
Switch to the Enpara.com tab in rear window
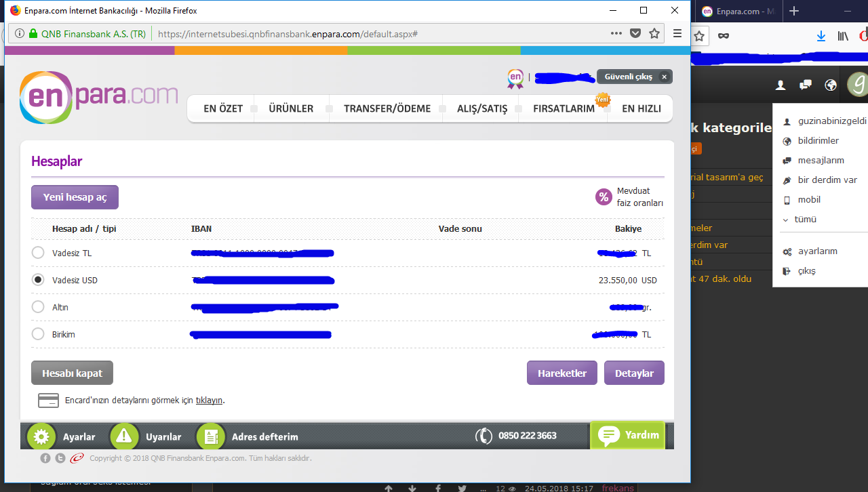(x=739, y=11)
